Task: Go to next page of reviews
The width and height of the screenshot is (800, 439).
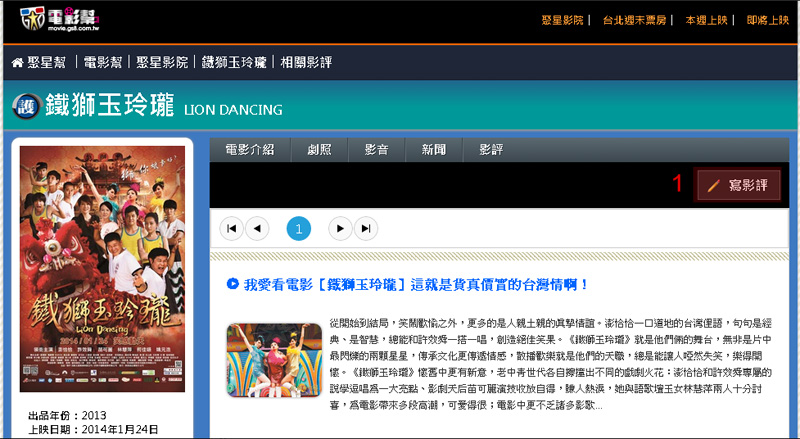Action: pos(340,229)
